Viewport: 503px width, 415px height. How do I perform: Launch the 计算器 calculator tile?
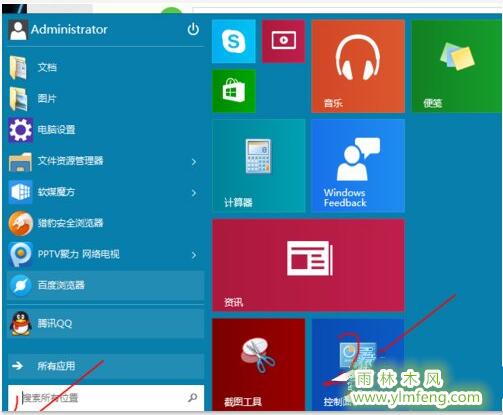click(258, 166)
